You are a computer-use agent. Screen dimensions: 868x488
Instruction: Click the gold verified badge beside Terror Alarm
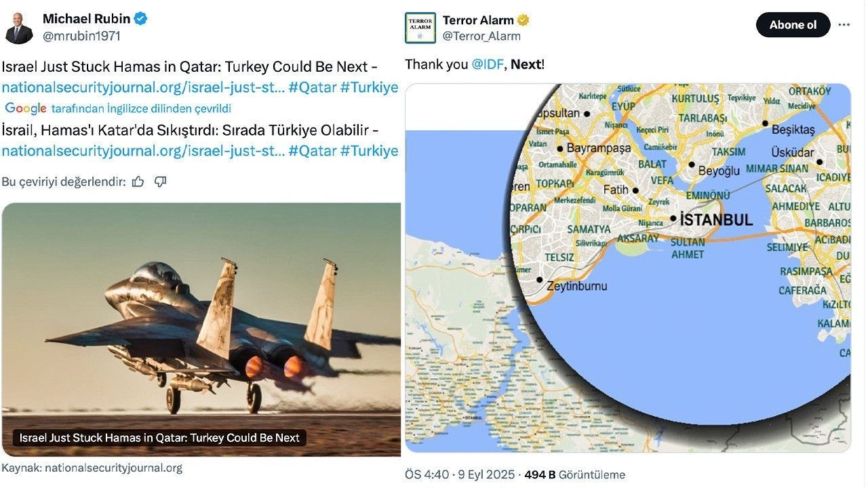tap(524, 20)
